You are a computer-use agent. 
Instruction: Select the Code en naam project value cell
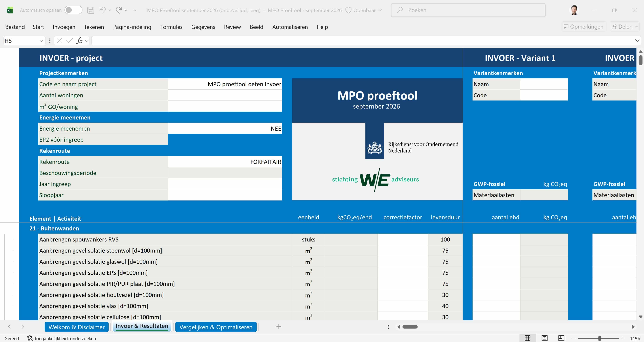(x=225, y=84)
